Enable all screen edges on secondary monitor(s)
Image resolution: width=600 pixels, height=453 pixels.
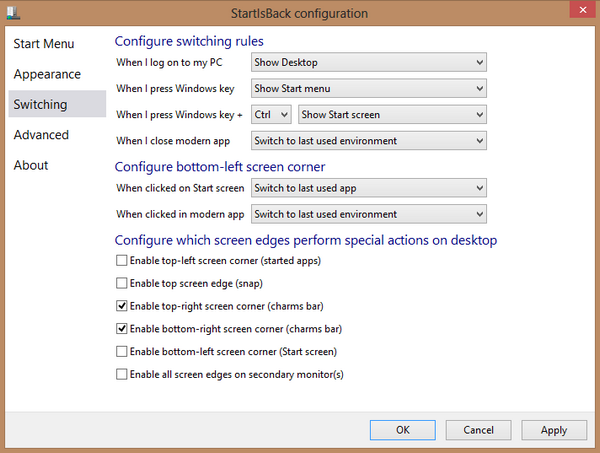(x=122, y=374)
